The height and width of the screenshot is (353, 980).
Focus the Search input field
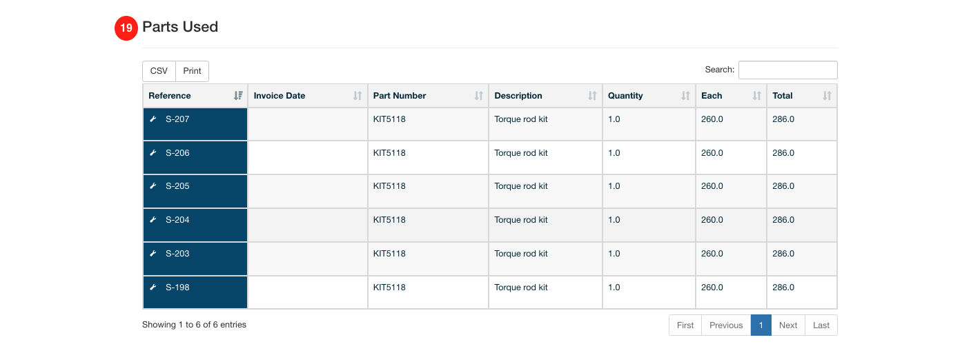pos(788,70)
